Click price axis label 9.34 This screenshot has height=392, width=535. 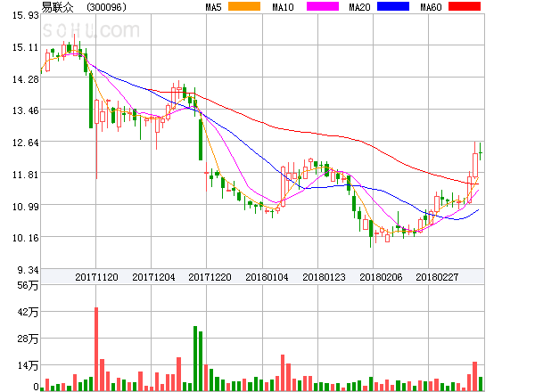28,270
